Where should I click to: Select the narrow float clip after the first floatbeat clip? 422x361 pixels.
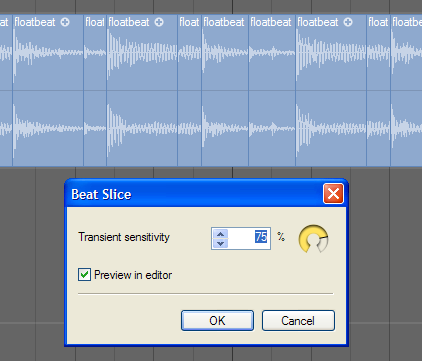(95, 90)
